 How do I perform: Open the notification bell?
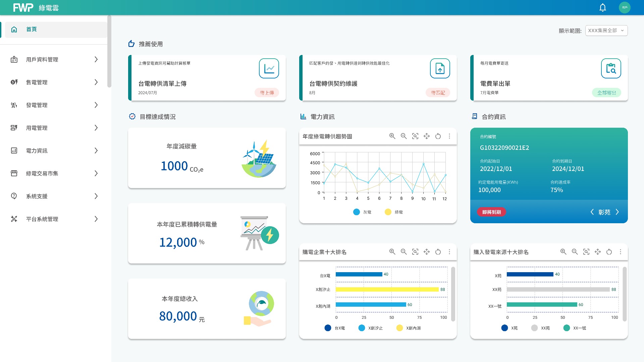tap(603, 8)
